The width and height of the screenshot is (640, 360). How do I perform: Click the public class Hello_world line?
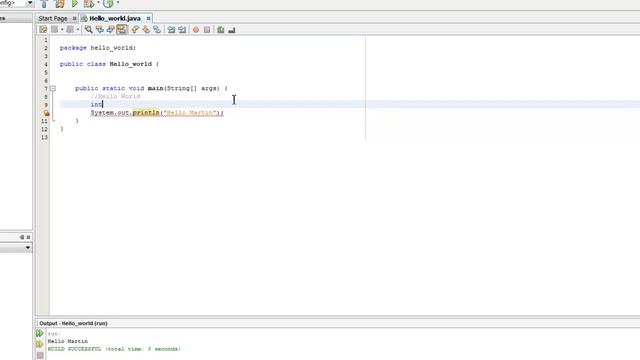(x=109, y=64)
